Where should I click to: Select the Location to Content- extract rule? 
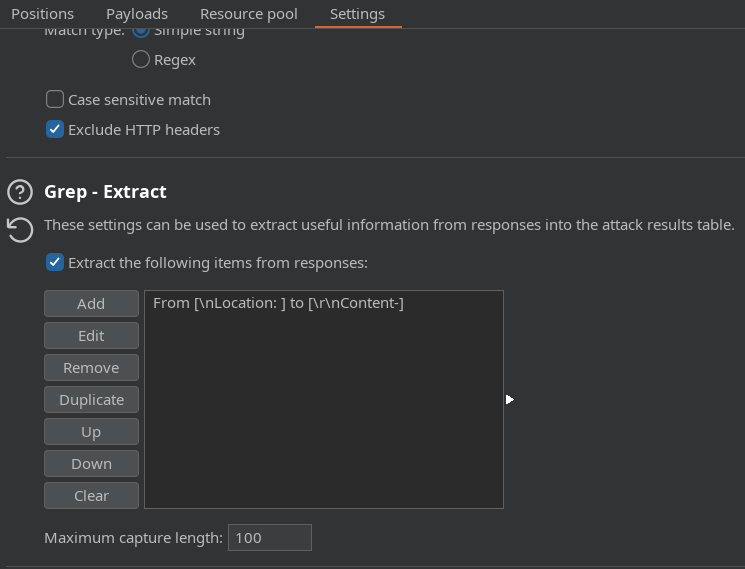coord(278,303)
